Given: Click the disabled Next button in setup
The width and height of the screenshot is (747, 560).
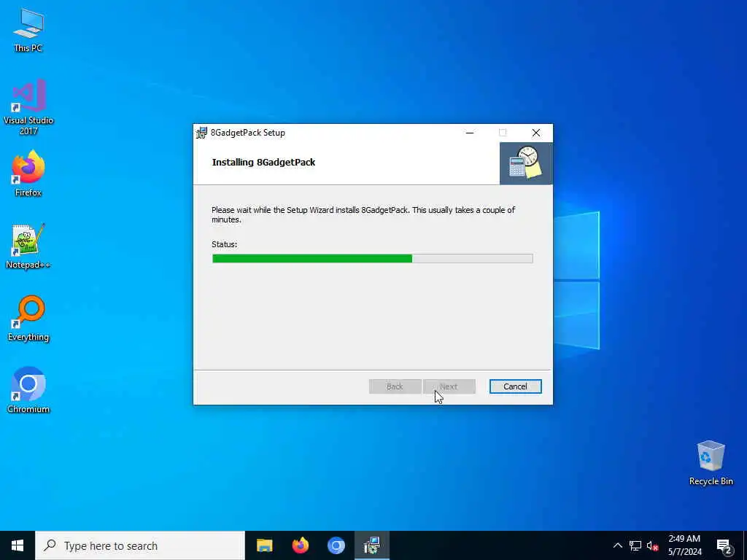Looking at the screenshot, I should coord(449,386).
